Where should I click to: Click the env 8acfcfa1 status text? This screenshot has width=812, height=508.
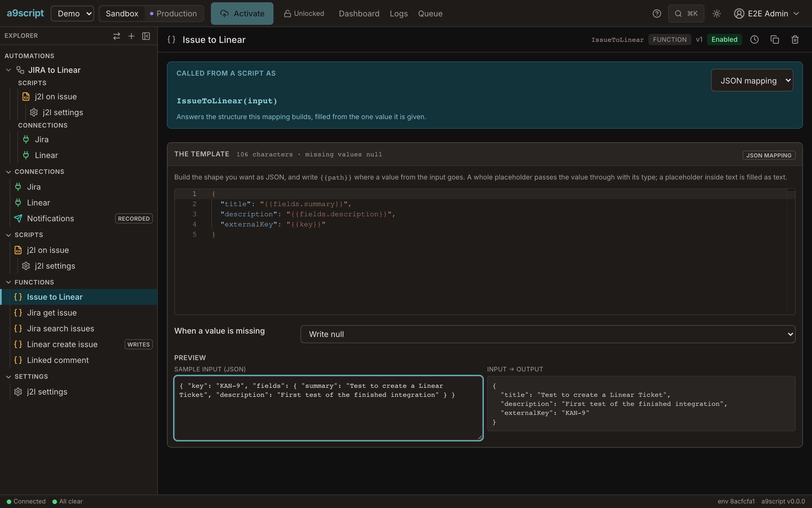(x=736, y=501)
